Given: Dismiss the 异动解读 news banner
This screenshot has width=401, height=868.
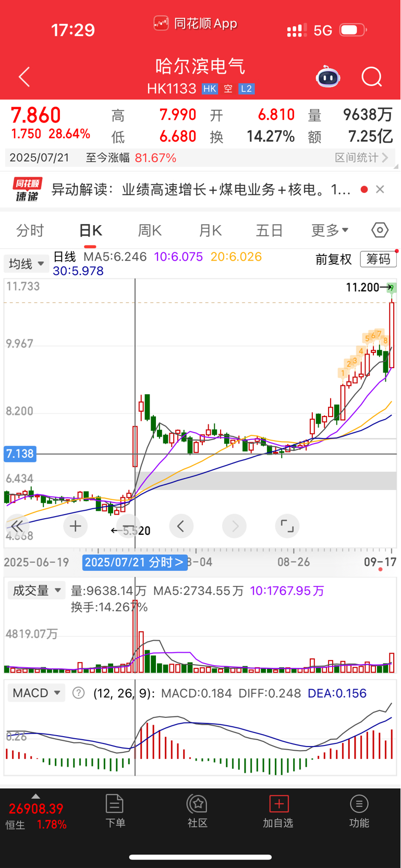Looking at the screenshot, I should point(380,189).
